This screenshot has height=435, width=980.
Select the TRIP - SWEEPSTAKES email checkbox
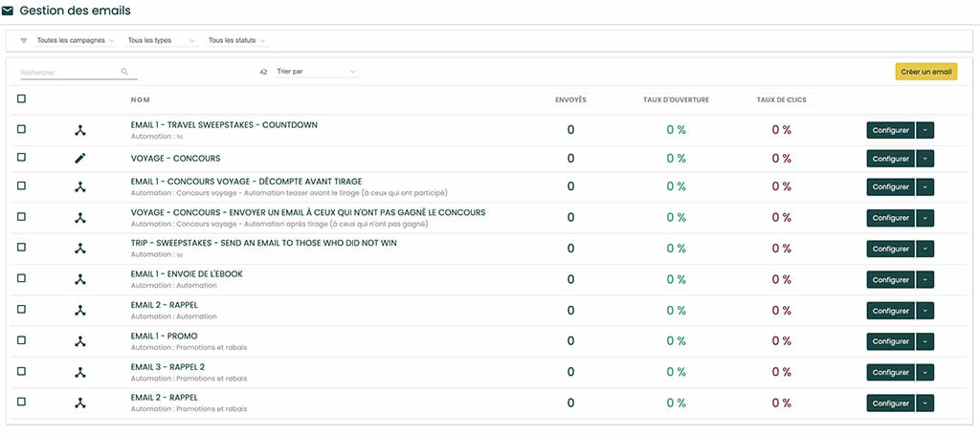(21, 247)
